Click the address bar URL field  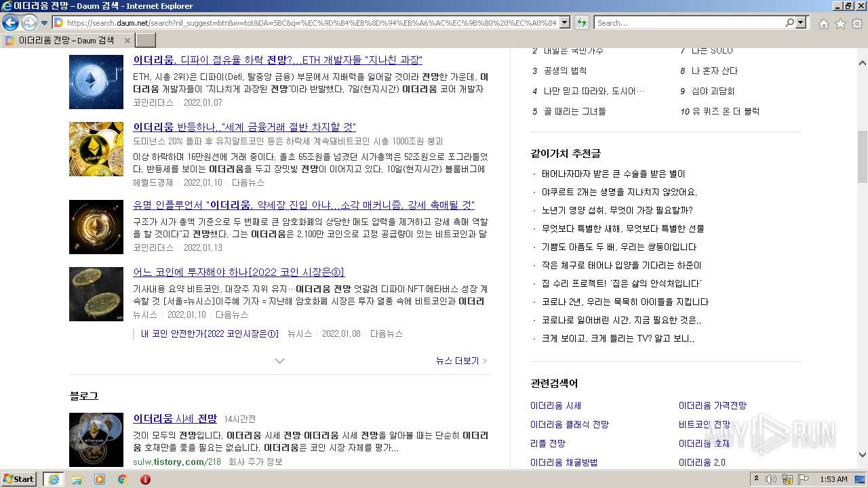pos(311,23)
